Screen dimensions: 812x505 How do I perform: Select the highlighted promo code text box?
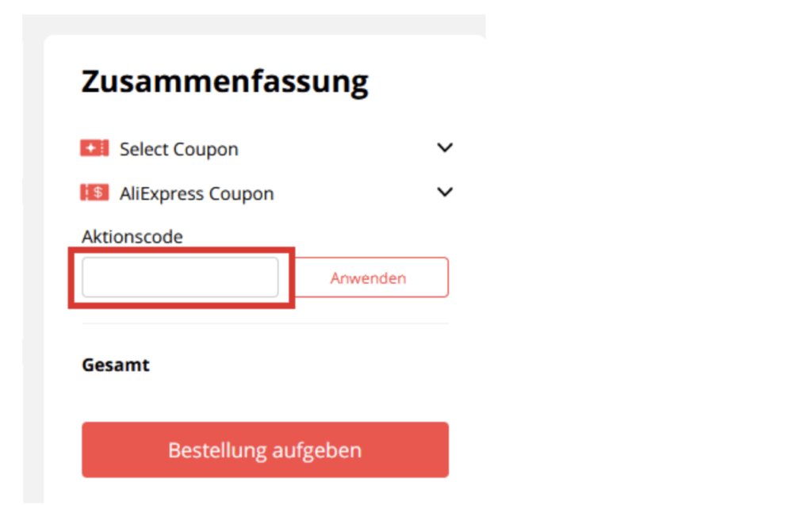click(x=180, y=277)
